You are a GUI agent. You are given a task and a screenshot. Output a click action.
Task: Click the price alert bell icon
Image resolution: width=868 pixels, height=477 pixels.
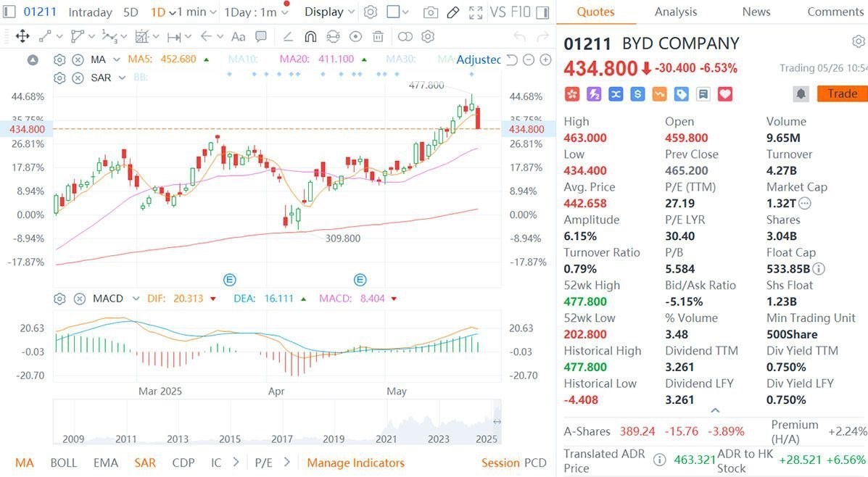[x=801, y=94]
